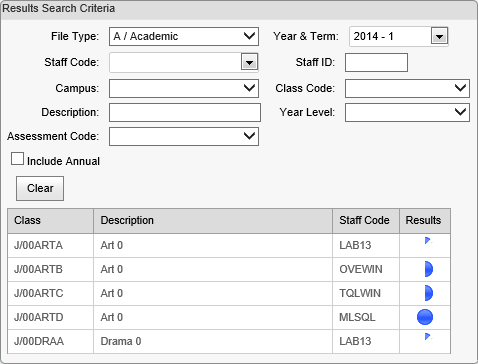Select the Drama 0 description cell
478x364 pixels.
tap(213, 341)
